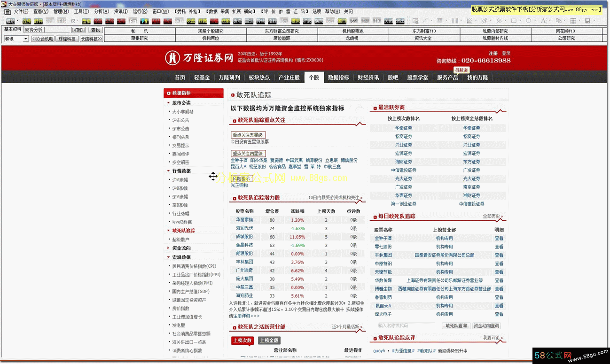Click the 综合 toolbar icon

(x=98, y=21)
